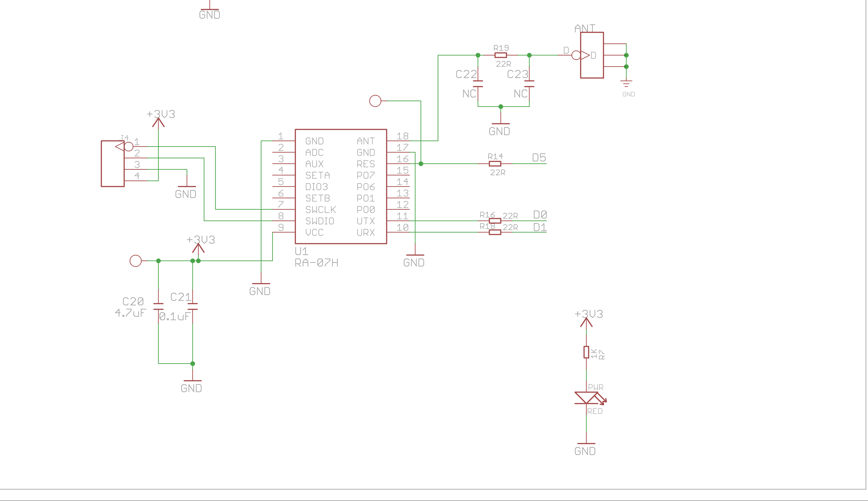868x501 pixels.
Task: Click the AUX pin name
Action: (315, 164)
